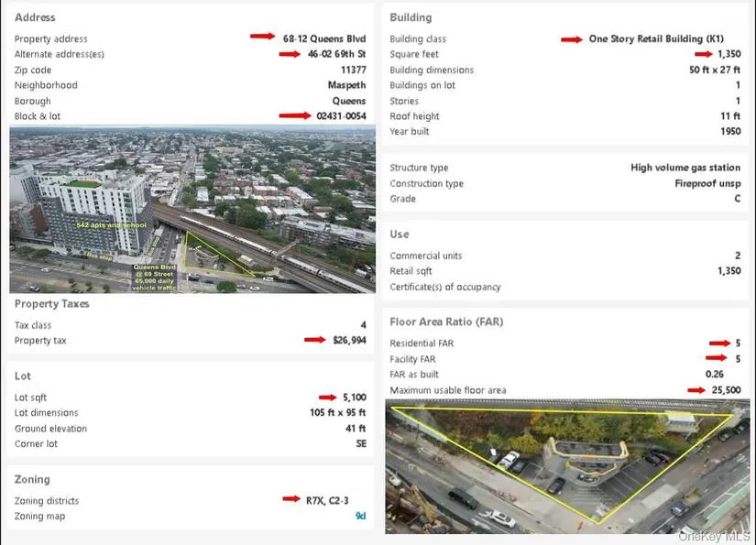Select the High volume gas station value
This screenshot has width=756, height=545.
click(685, 168)
